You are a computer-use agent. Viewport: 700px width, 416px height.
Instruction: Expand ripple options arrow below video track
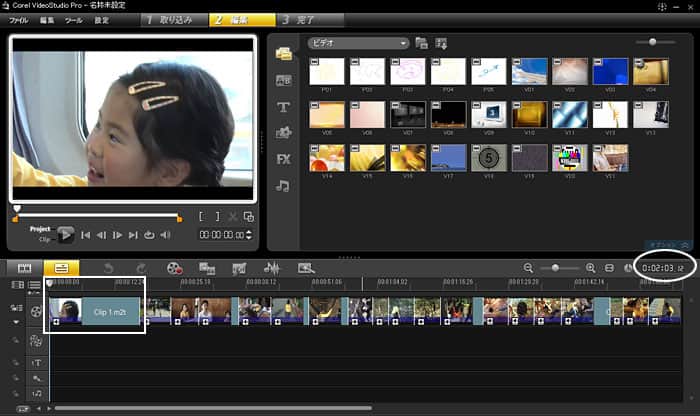click(x=16, y=322)
